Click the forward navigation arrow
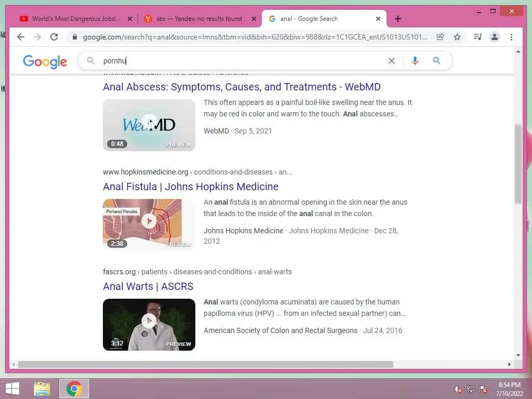Screen dimensions: 532x399 tap(37, 37)
